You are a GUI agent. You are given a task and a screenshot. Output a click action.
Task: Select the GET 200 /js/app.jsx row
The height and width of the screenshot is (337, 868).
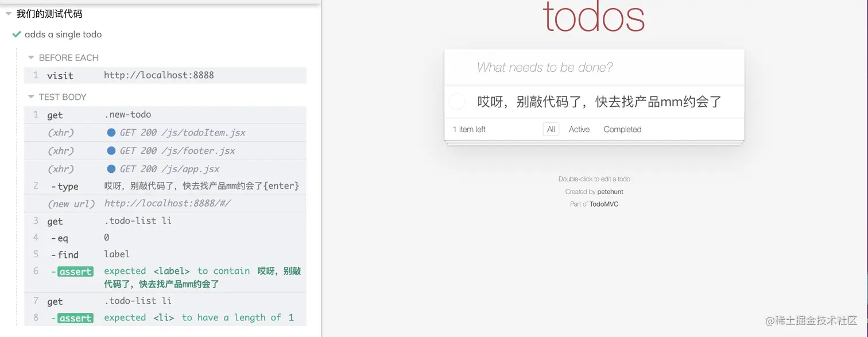[165, 169]
